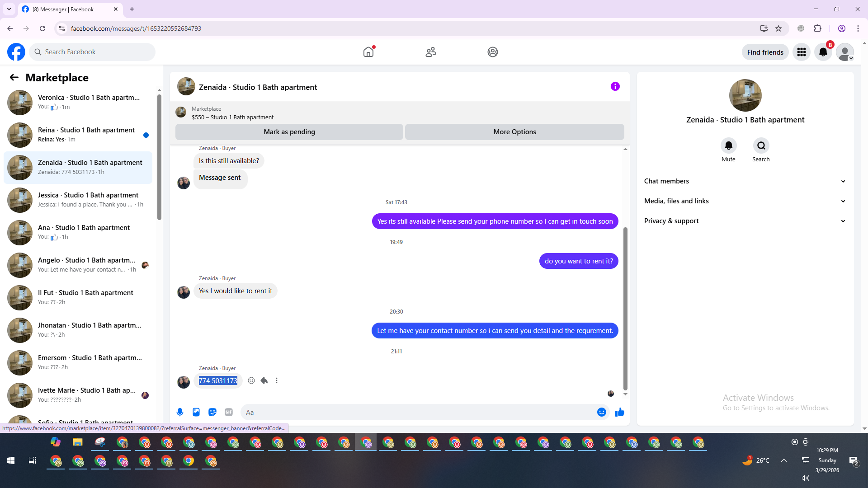Viewport: 868px width, 488px height.
Task: Open a new browser tab
Action: (132, 9)
